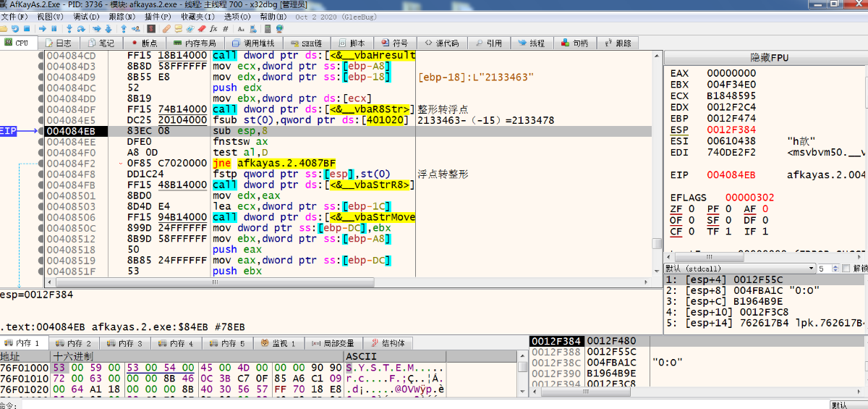Toggle breakpoint dot at address 004084EB
This screenshot has height=409, width=868.
point(41,131)
